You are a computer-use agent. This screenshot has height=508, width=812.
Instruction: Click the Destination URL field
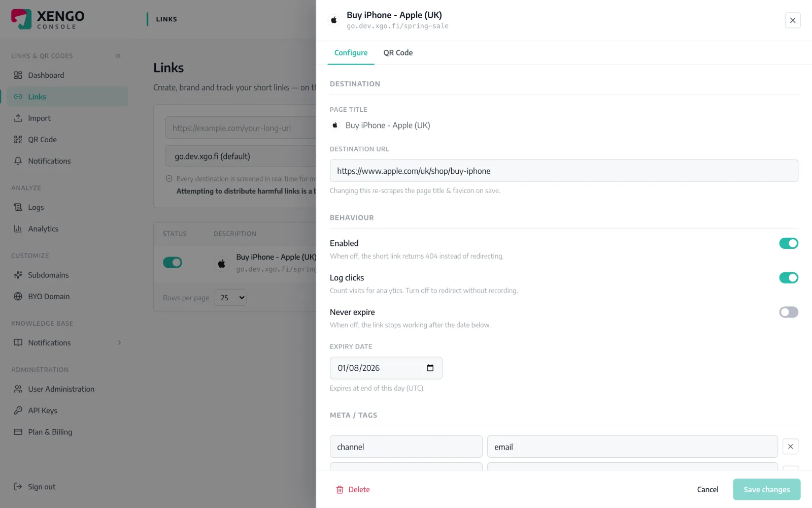click(564, 171)
